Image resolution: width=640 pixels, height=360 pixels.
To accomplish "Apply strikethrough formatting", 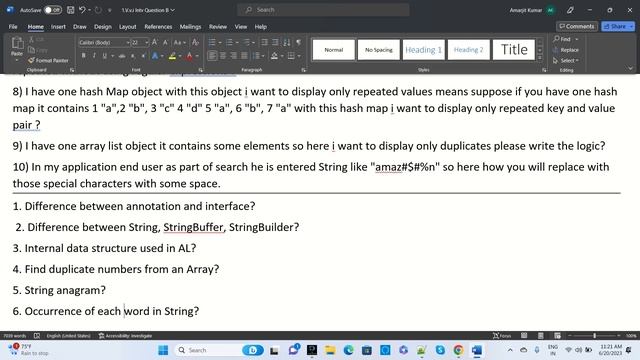I will tap(122, 56).
